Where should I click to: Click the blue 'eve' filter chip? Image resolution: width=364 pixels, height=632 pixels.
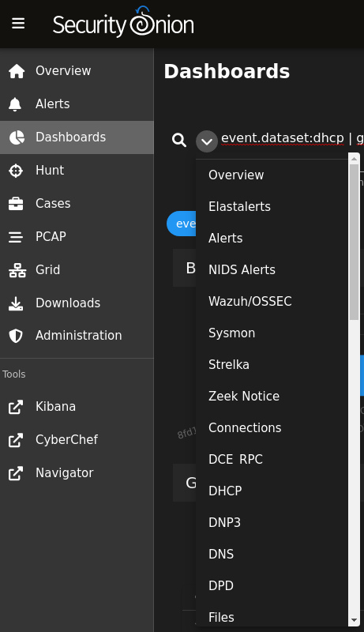pos(182,224)
